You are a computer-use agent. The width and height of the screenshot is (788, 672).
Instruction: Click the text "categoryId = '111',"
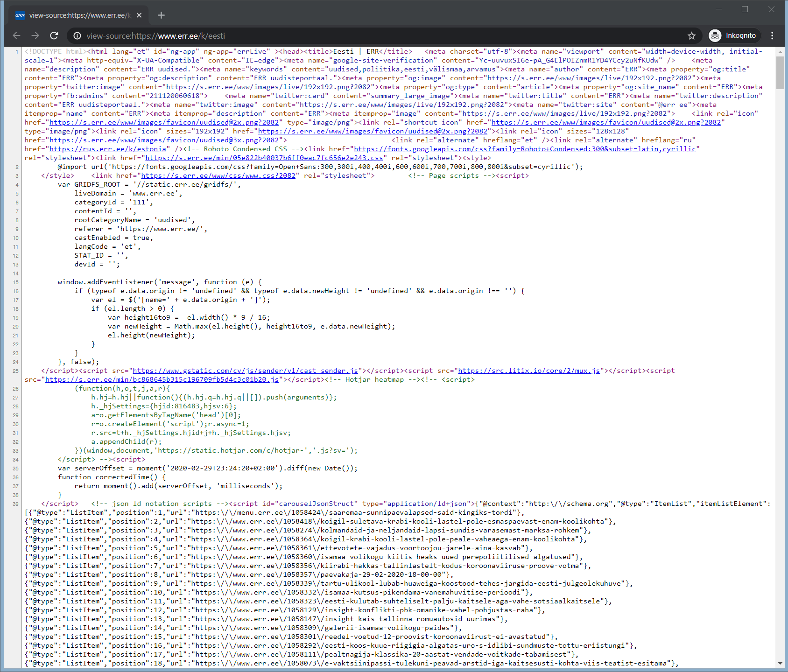(113, 202)
